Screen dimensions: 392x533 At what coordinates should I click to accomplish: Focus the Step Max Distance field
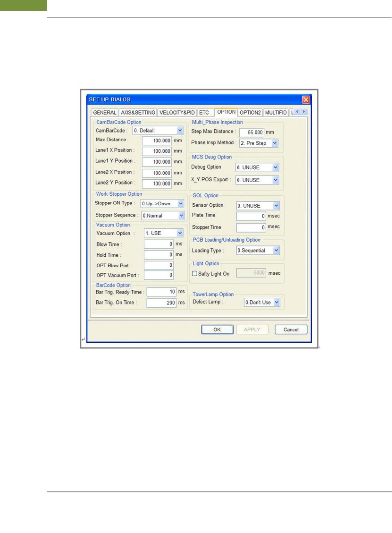coord(252,132)
